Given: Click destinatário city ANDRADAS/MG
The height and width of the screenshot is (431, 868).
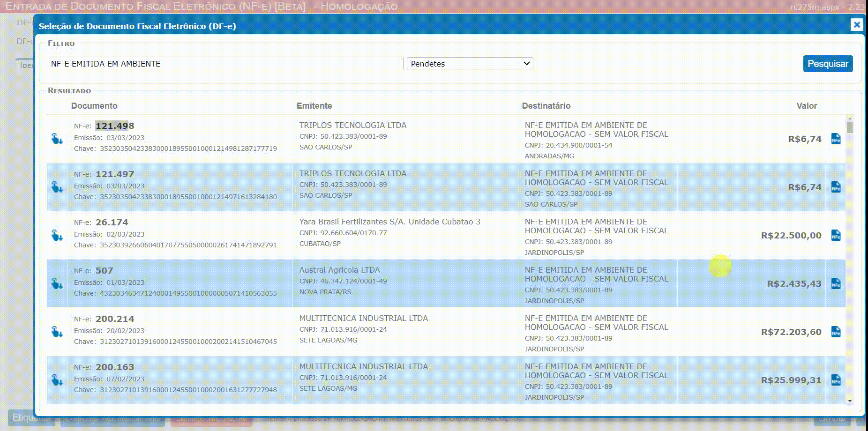Looking at the screenshot, I should (x=549, y=156).
